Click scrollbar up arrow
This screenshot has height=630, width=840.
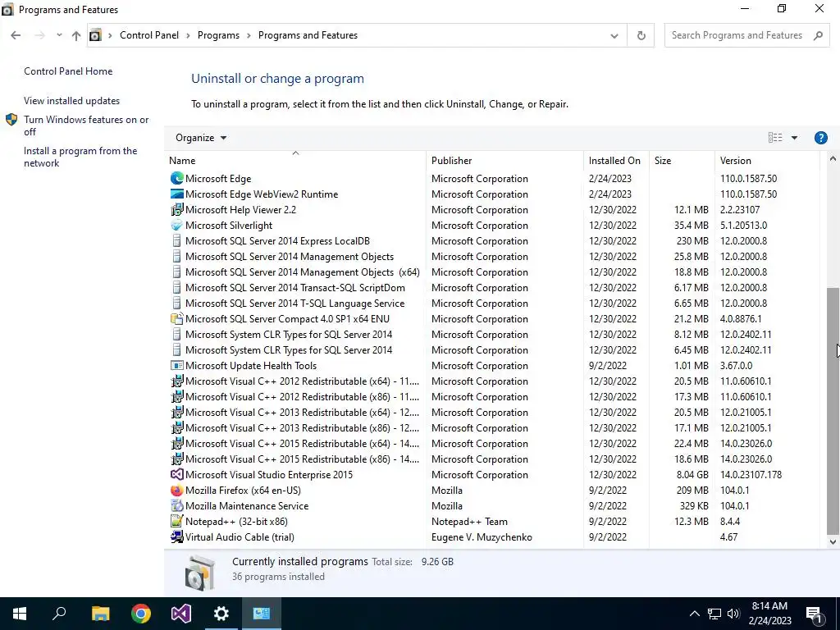[x=833, y=158]
